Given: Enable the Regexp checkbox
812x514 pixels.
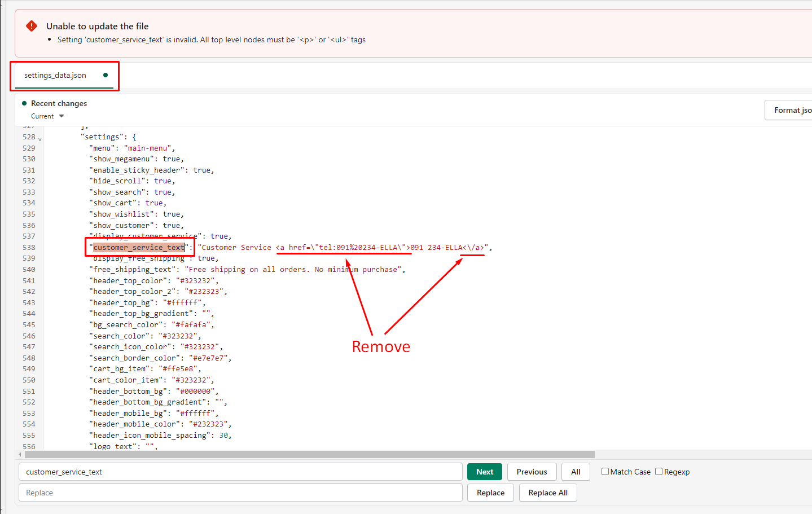Looking at the screenshot, I should point(659,472).
